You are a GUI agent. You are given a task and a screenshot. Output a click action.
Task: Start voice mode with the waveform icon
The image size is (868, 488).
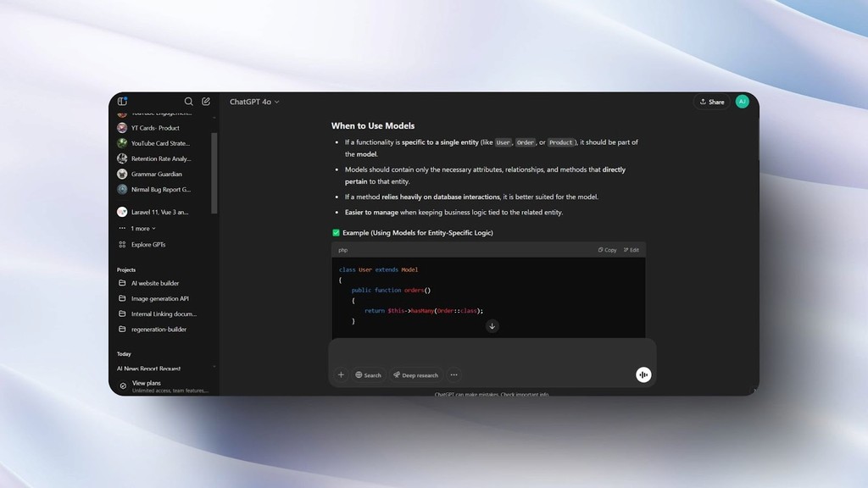click(x=643, y=374)
